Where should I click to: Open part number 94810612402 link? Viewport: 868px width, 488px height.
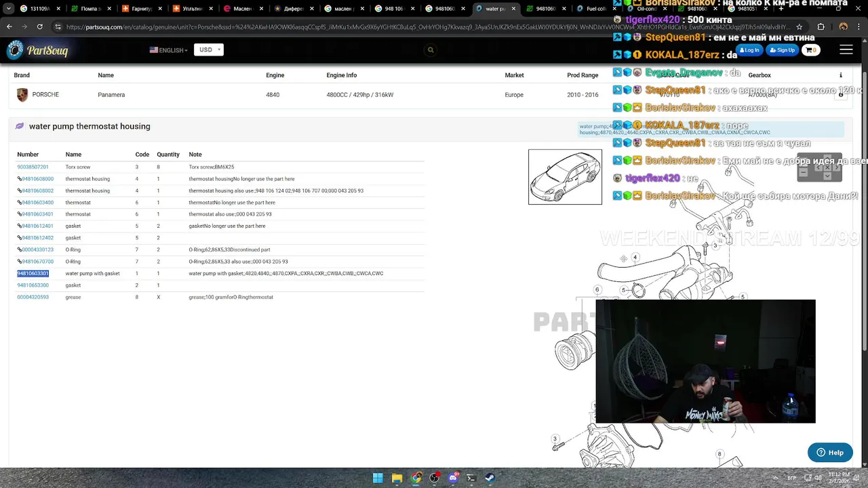(37, 238)
